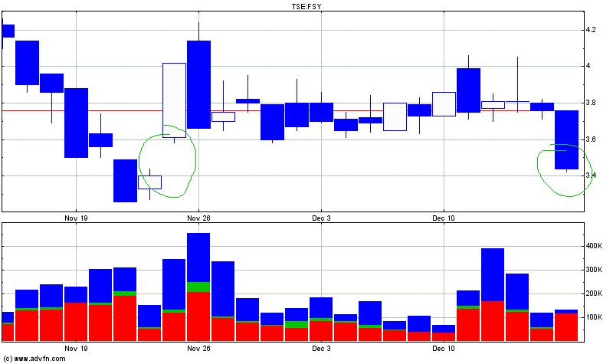This screenshot has width=613, height=364.
Task: Click the shortest volume bar at Dec 10
Action: click(x=444, y=333)
